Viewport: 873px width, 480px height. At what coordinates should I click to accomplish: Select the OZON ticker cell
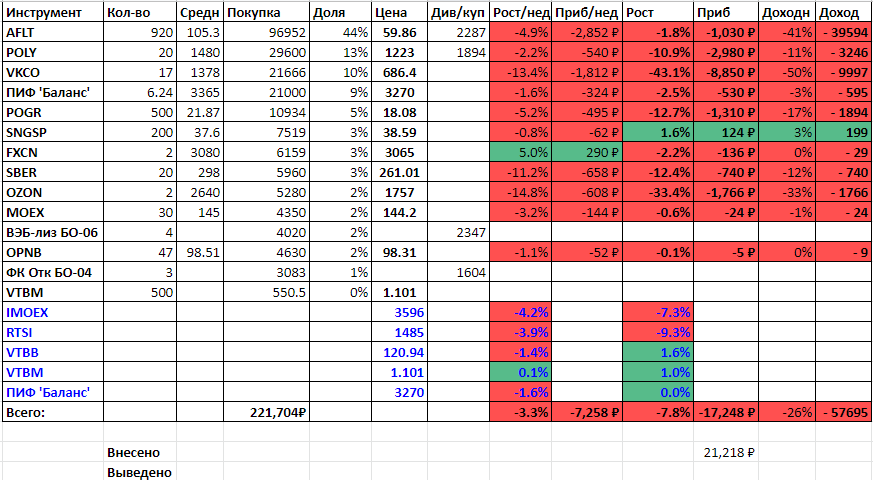pos(53,193)
